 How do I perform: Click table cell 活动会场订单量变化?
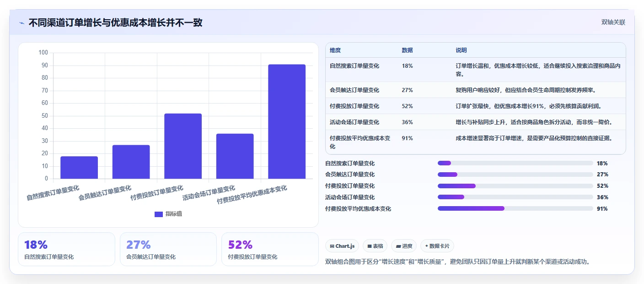tap(354, 122)
